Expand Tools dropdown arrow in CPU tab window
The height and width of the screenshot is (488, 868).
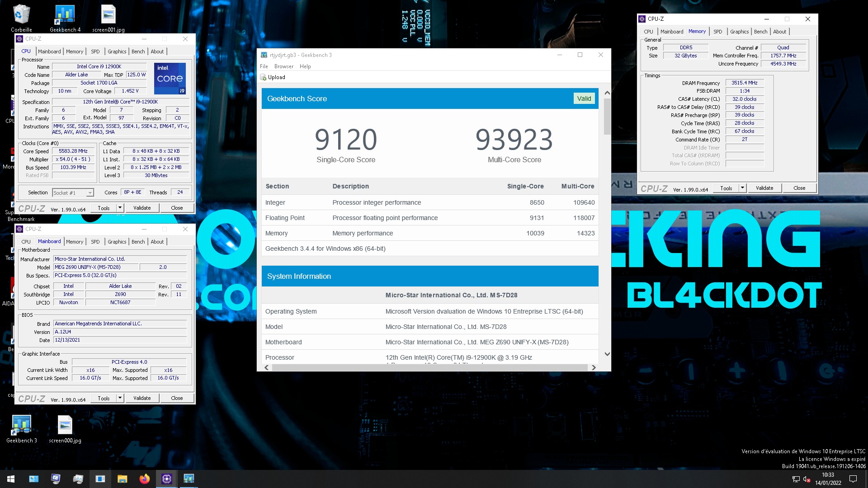[120, 208]
